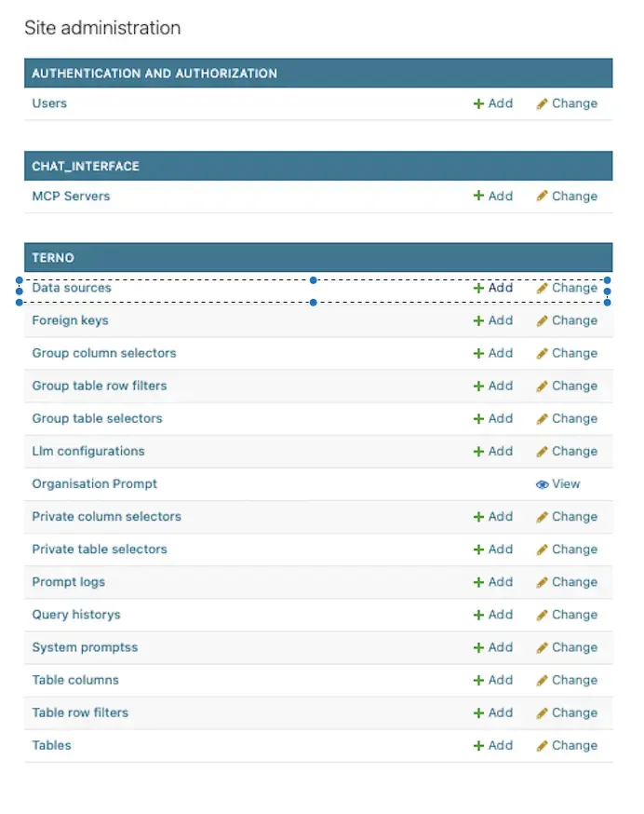The height and width of the screenshot is (814, 644).
Task: Select the System promptss link
Action: click(x=85, y=647)
